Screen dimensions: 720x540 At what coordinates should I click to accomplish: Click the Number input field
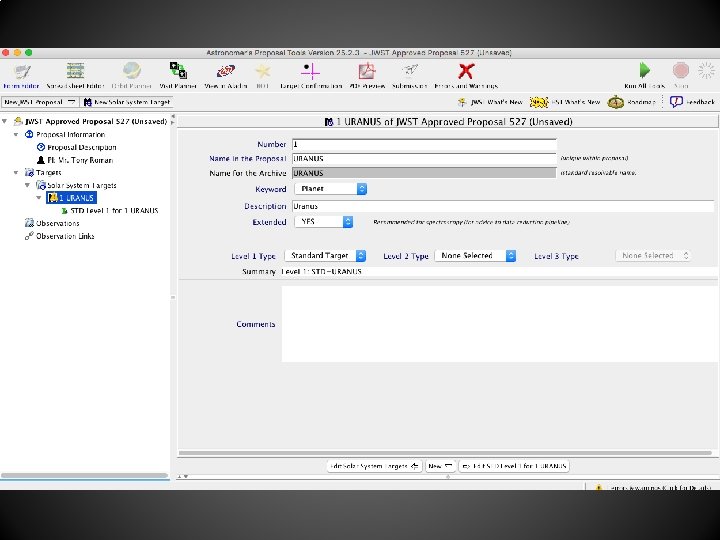(x=424, y=144)
